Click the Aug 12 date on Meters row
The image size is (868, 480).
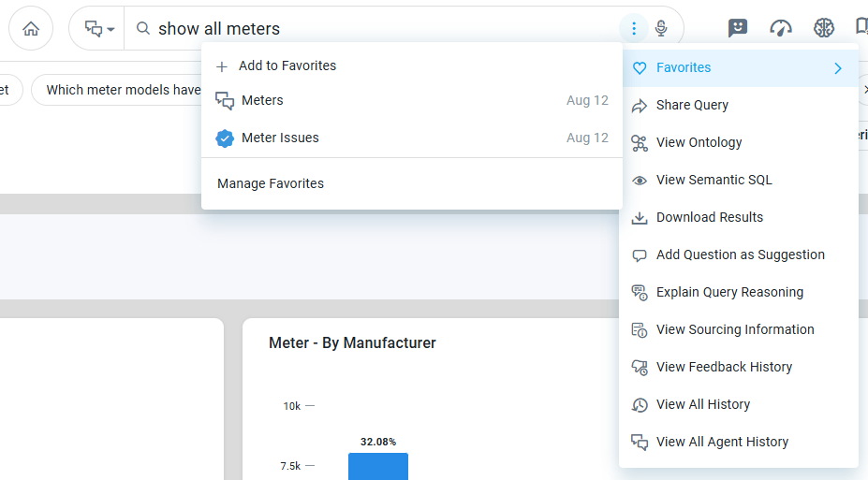pyautogui.click(x=587, y=101)
